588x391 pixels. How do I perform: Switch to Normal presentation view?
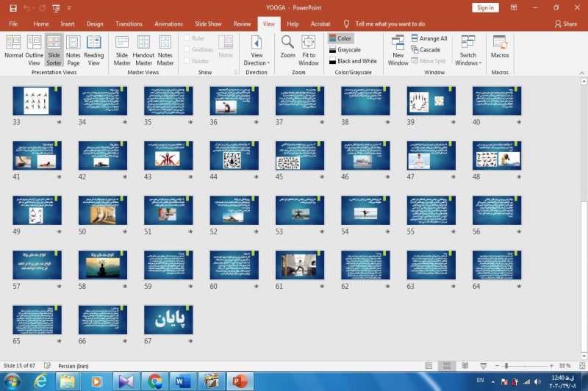coord(13,50)
